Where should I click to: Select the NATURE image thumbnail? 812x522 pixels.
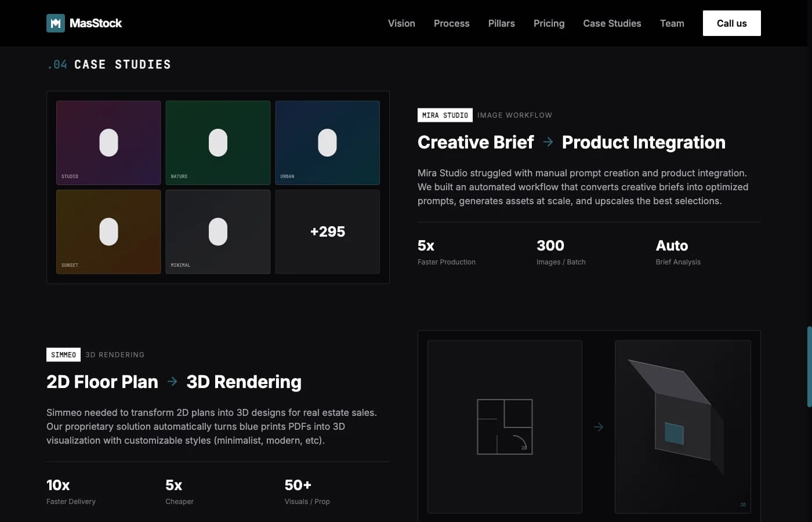point(217,142)
